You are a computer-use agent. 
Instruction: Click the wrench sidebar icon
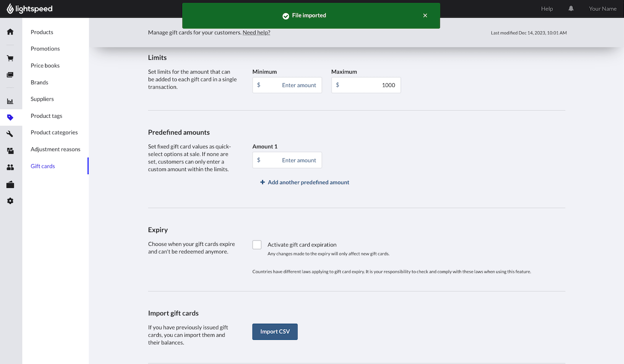click(10, 134)
